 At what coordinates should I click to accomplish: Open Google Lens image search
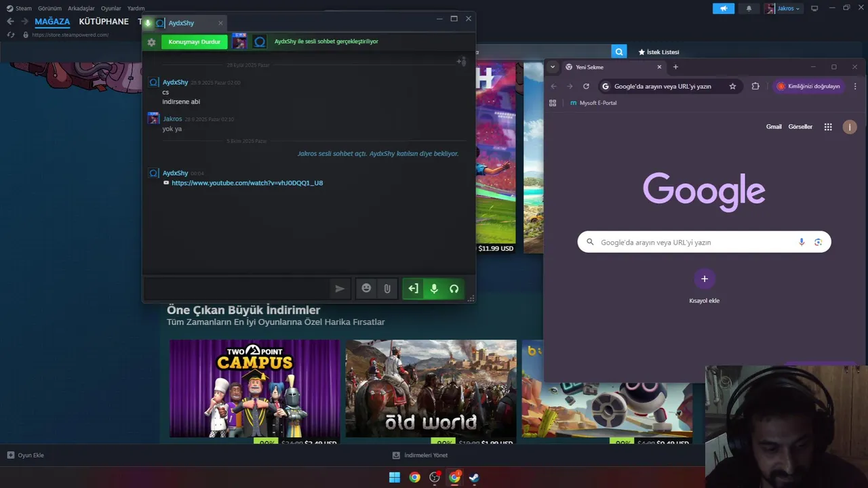click(x=818, y=242)
